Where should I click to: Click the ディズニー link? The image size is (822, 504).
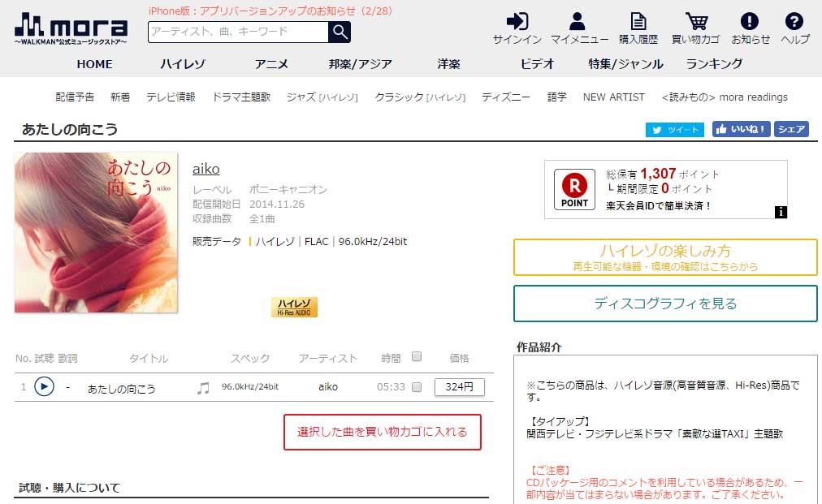click(506, 97)
